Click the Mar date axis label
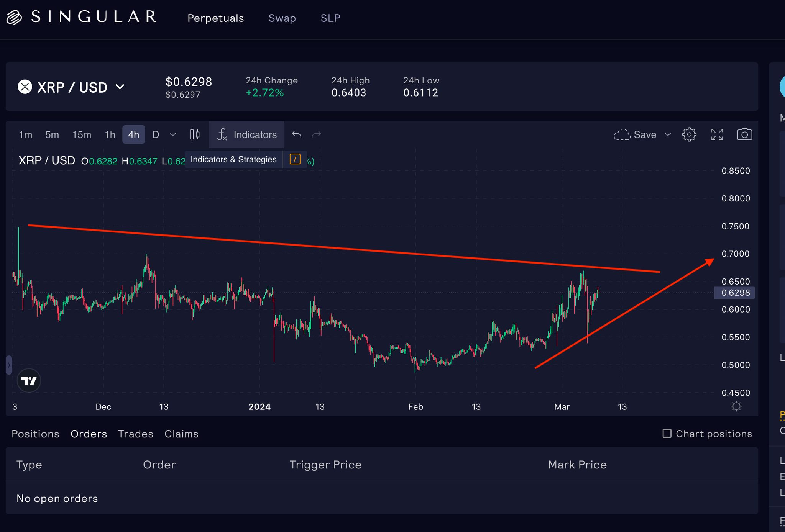Screen dimensions: 785x532 [x=562, y=407]
